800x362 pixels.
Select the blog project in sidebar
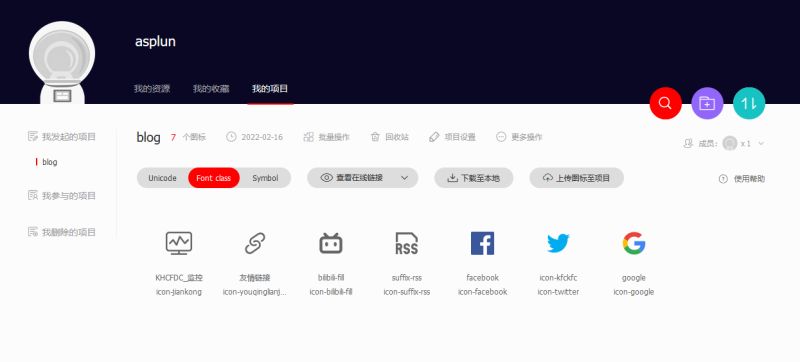click(x=49, y=162)
